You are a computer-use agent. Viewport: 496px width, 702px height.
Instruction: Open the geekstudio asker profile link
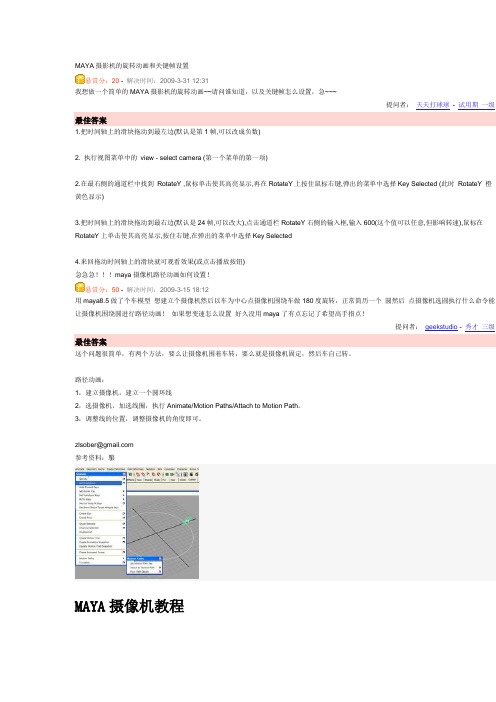(x=441, y=326)
